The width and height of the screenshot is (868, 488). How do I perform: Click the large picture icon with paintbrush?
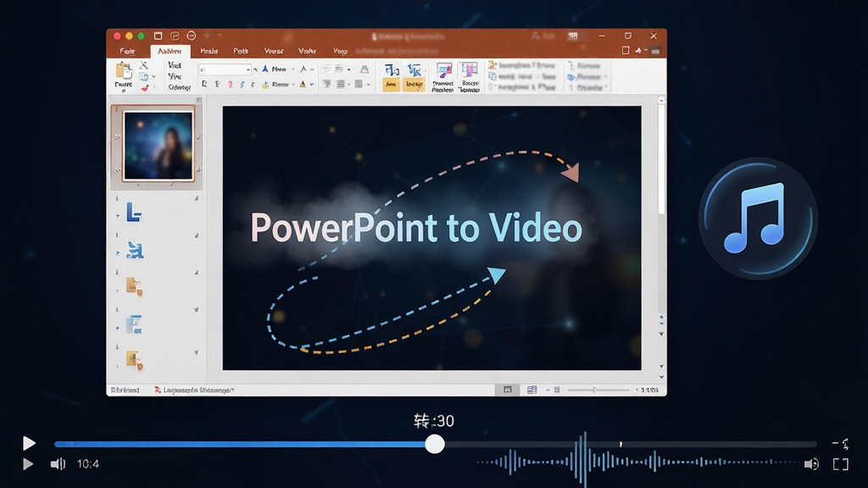click(x=443, y=71)
